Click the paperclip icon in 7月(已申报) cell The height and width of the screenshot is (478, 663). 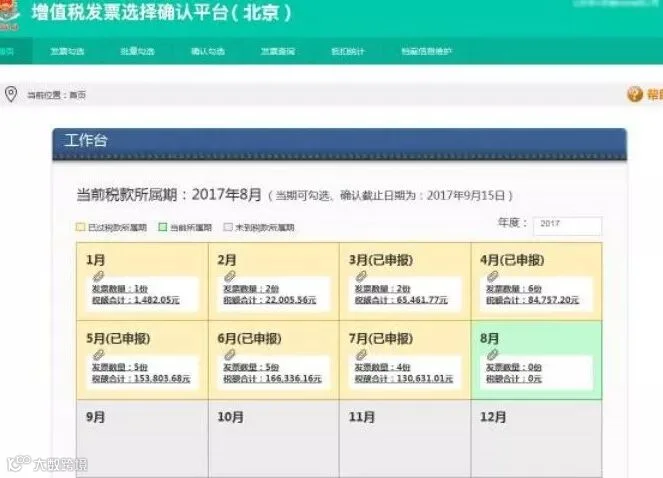tap(362, 355)
